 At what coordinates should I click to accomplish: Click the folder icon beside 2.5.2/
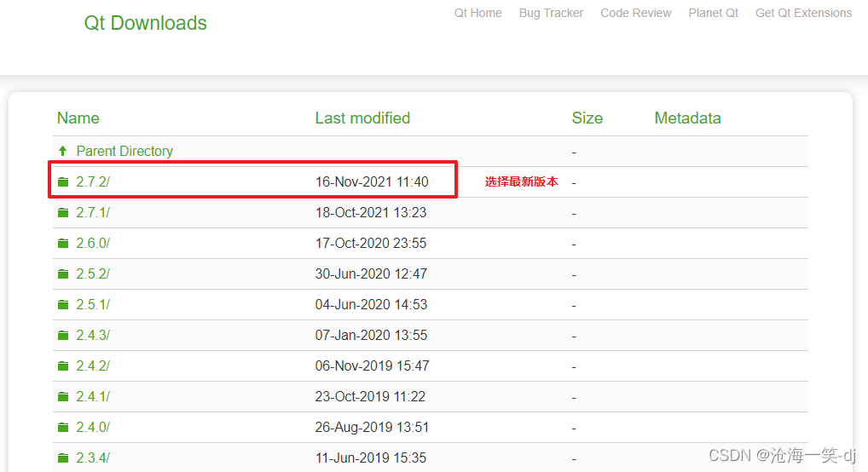(x=63, y=273)
